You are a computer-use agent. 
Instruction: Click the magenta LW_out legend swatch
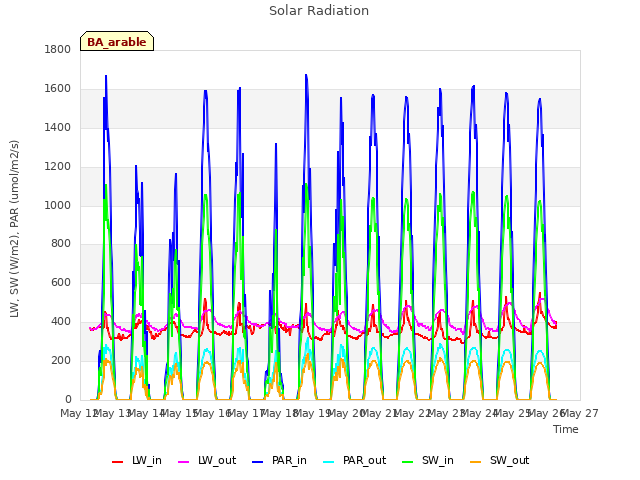click(184, 462)
